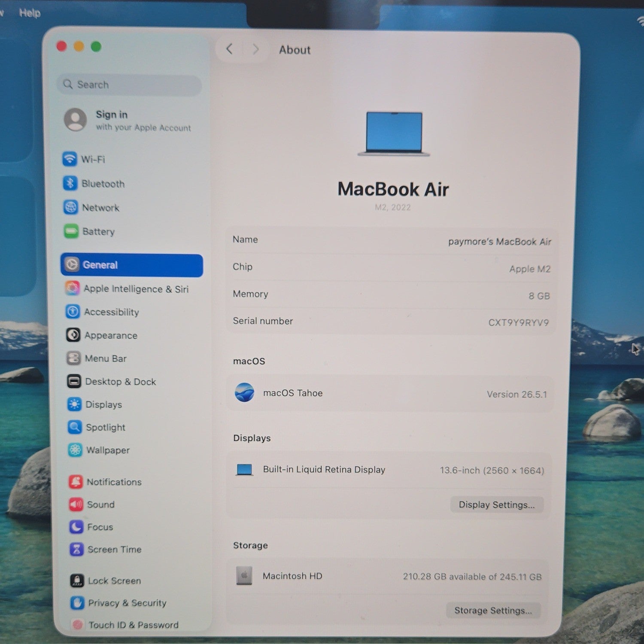Viewport: 644px width, 644px height.
Task: Click the Wi-Fi label in the sidebar
Action: click(93, 159)
